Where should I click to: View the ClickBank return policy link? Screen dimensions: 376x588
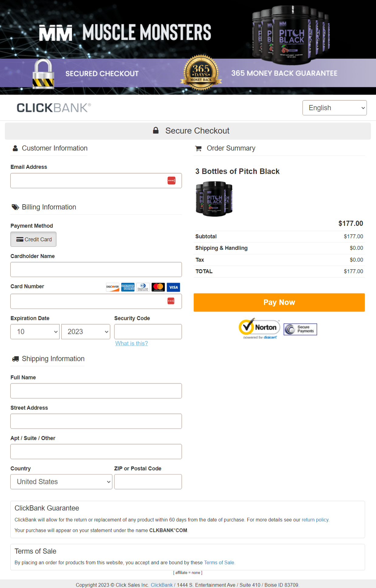point(315,520)
